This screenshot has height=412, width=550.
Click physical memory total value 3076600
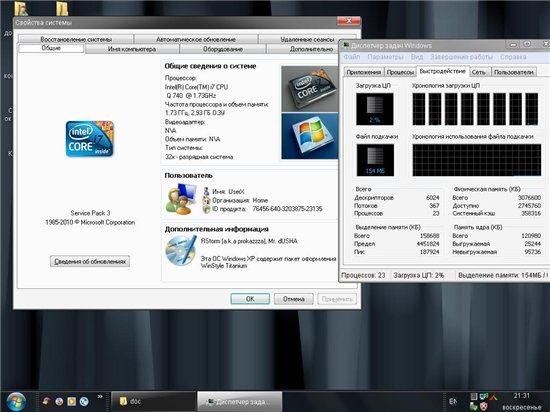pyautogui.click(x=529, y=197)
